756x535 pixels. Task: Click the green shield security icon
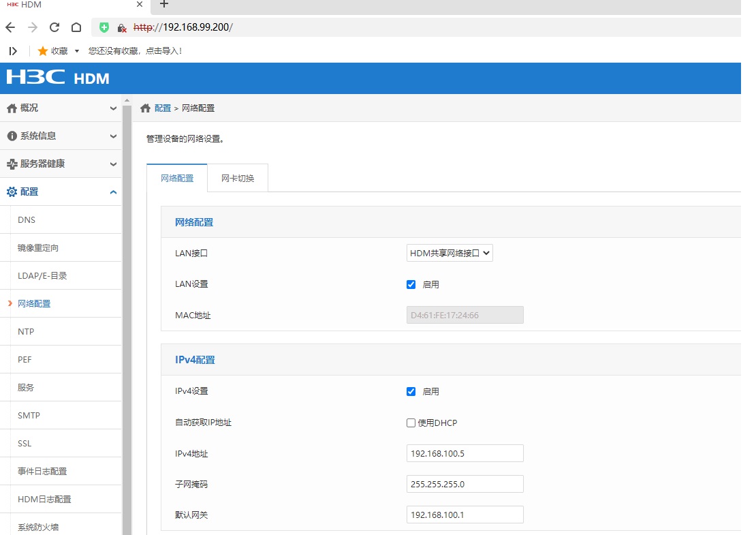coord(104,27)
